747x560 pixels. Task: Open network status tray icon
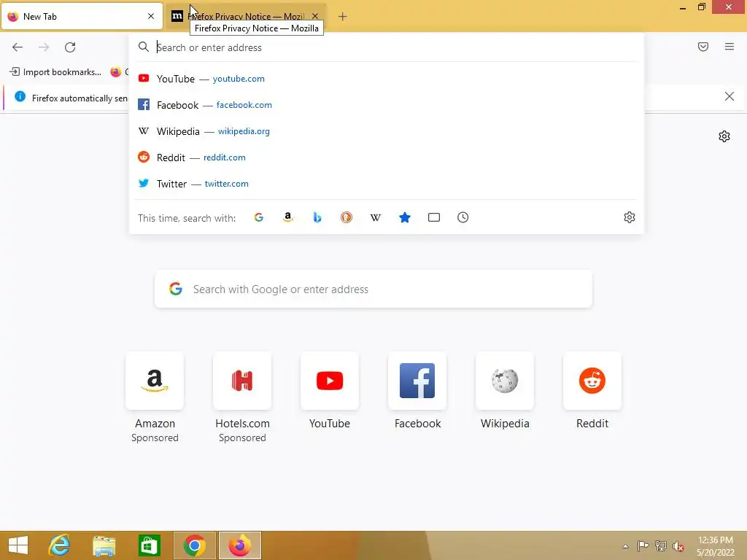coord(660,545)
